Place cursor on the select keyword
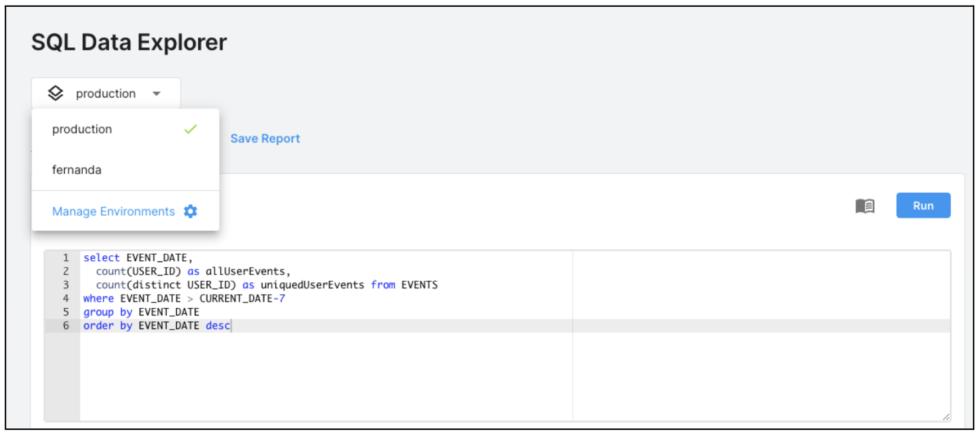This screenshot has width=980, height=435. coord(101,258)
